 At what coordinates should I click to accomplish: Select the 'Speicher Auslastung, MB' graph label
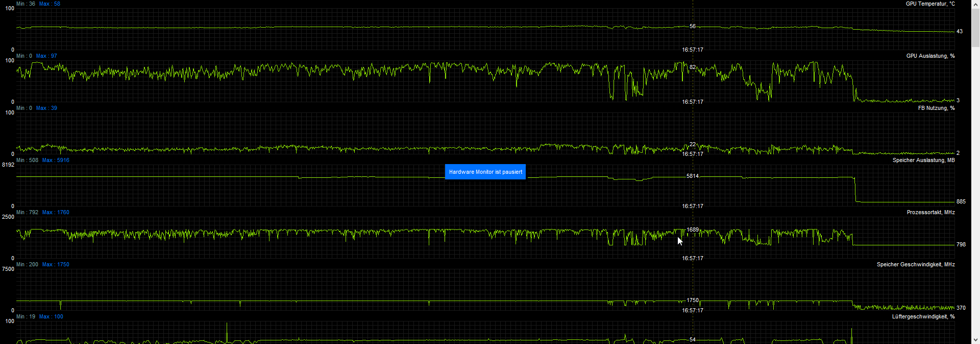point(923,160)
